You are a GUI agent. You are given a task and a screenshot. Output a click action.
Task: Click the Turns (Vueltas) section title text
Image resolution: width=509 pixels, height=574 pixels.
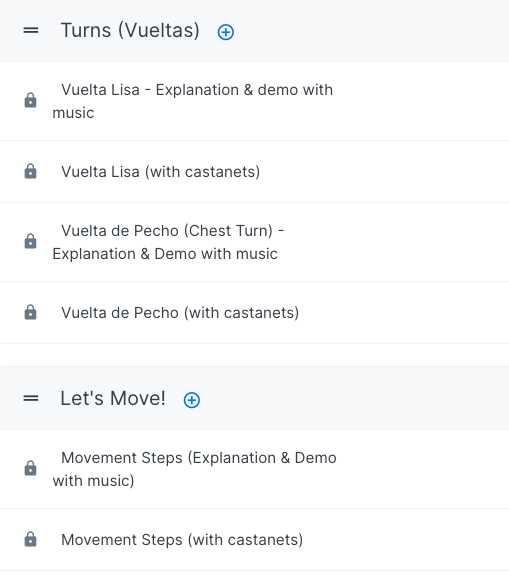(130, 30)
